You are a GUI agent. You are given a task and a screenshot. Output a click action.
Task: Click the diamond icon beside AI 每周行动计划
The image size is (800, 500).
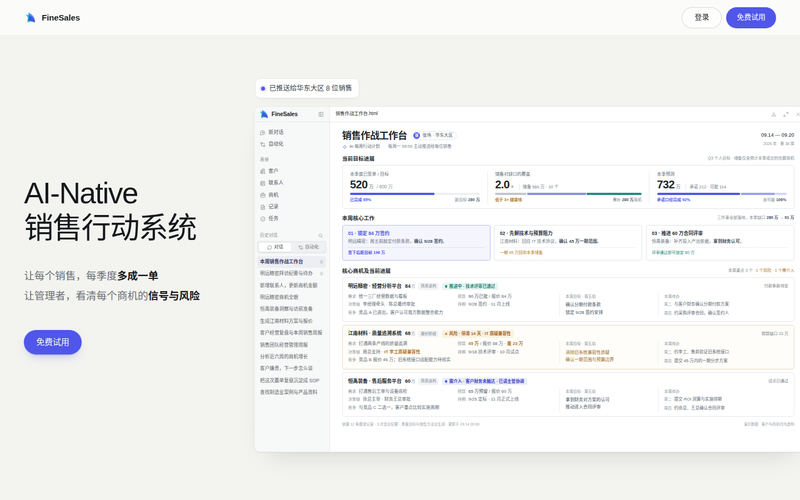click(x=344, y=146)
